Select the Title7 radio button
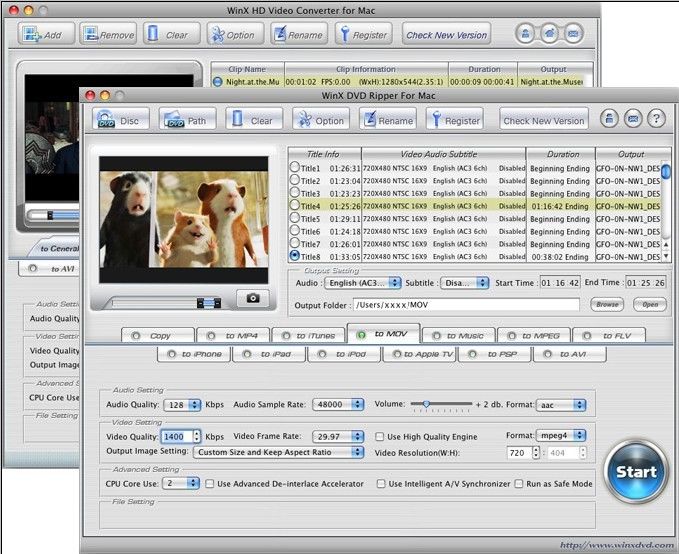 (295, 243)
